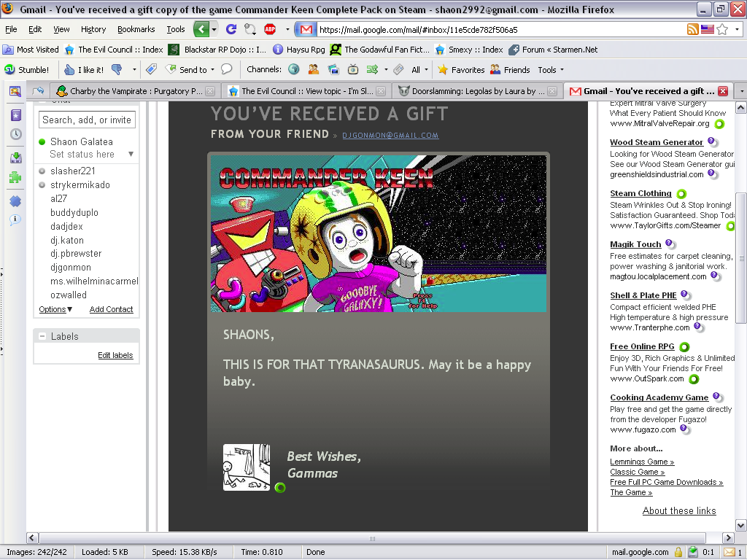Click the vertical scrollbar down arrow
Viewport: 747px width, 560px height.
pos(741,525)
